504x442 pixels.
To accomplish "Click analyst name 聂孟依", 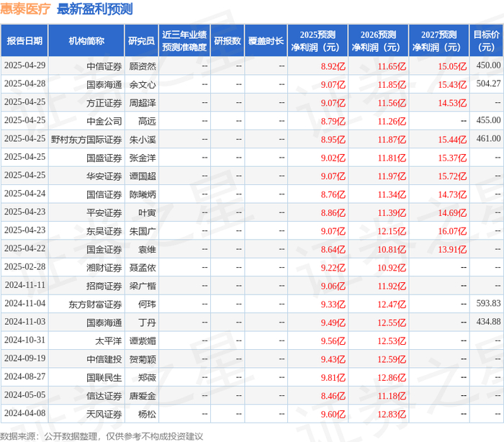I will [x=143, y=268].
